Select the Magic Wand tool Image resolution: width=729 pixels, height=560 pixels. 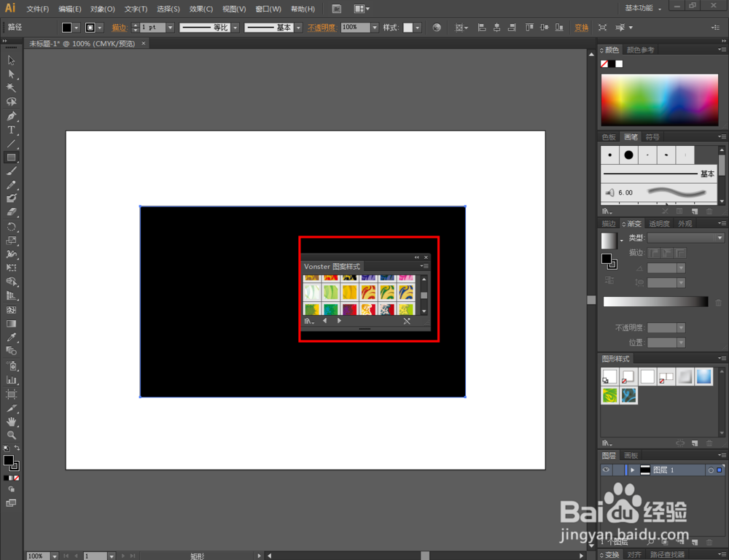(x=11, y=88)
